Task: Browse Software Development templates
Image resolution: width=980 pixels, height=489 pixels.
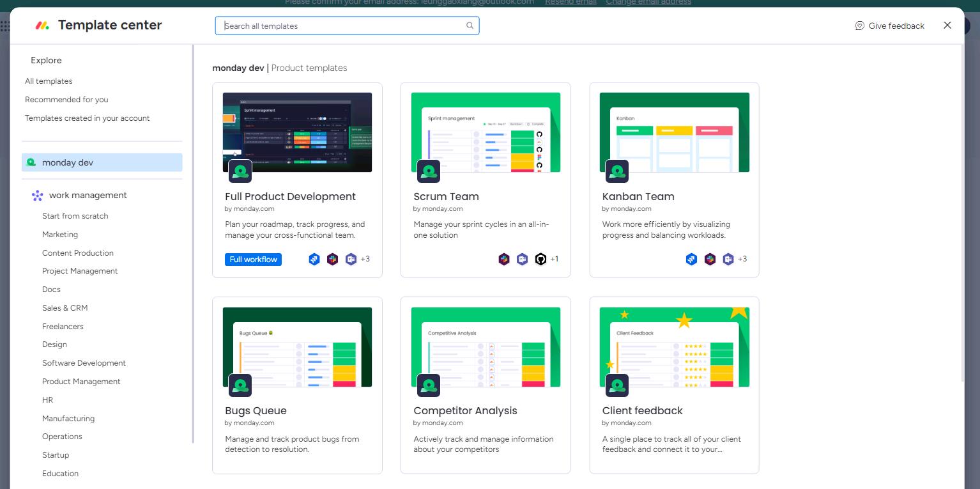Action: pos(84,363)
